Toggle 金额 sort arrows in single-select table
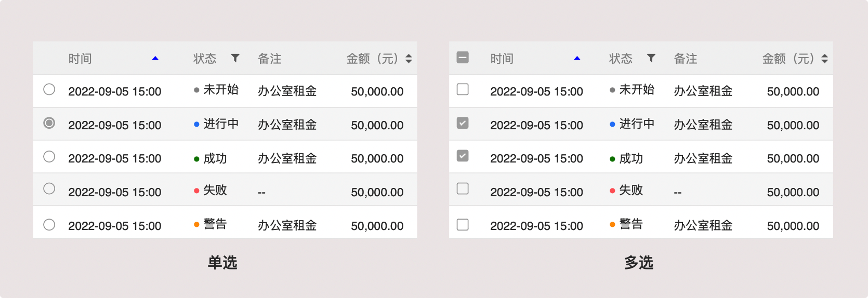 (409, 59)
